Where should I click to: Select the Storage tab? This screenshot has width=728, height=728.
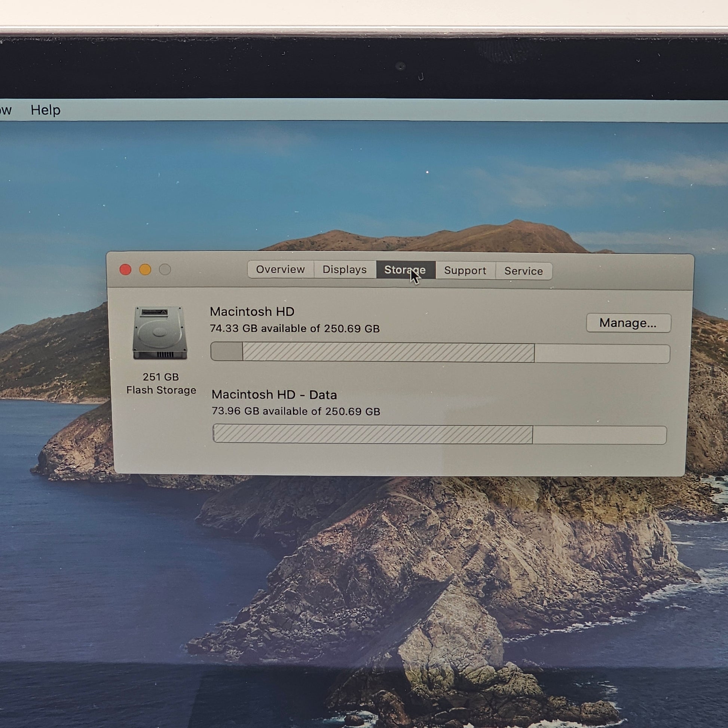[x=405, y=270]
